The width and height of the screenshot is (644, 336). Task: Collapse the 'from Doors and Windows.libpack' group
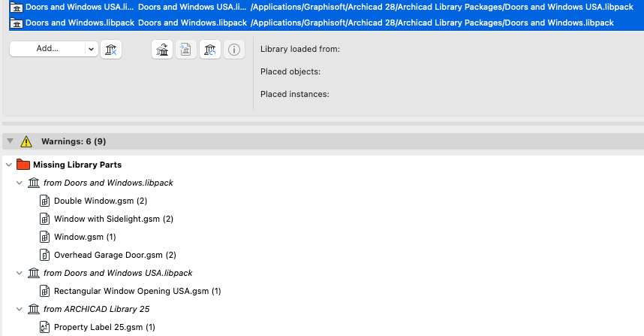pos(20,183)
